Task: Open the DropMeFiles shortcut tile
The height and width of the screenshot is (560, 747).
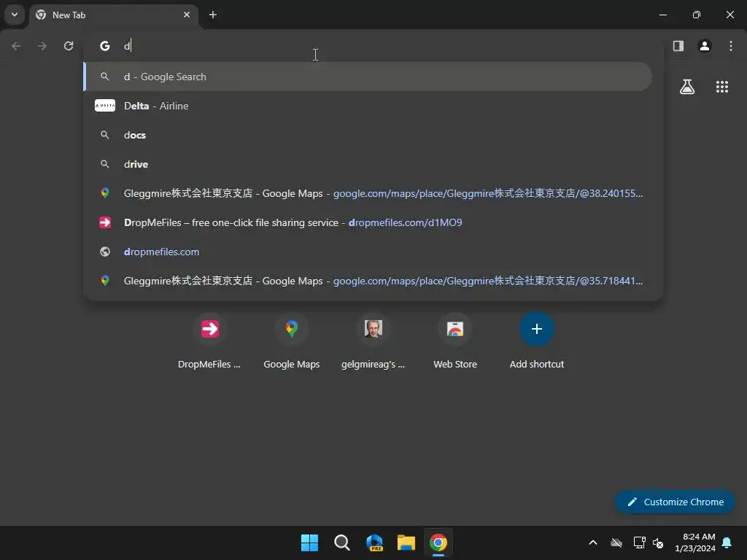Action: (209, 341)
